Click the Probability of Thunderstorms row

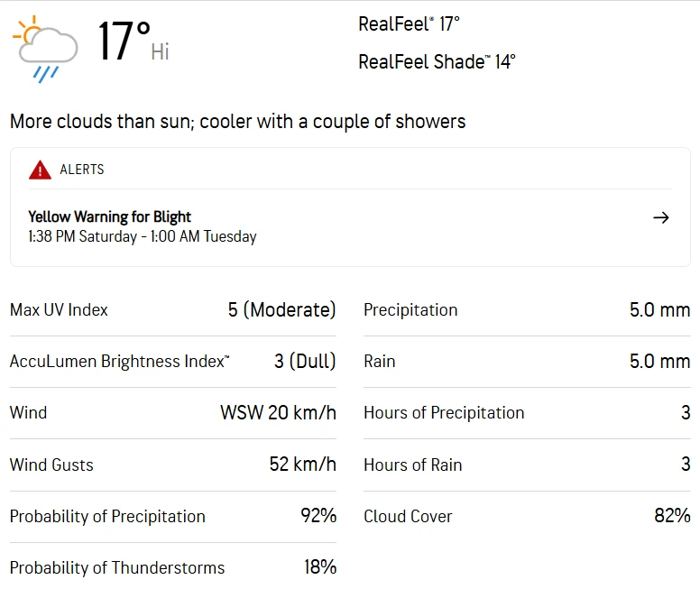(x=172, y=568)
